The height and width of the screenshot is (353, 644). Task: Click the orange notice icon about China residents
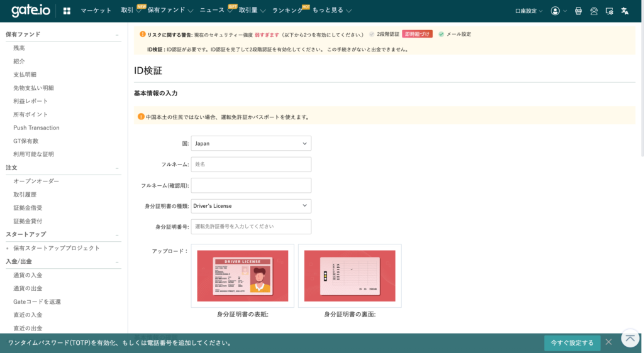141,117
